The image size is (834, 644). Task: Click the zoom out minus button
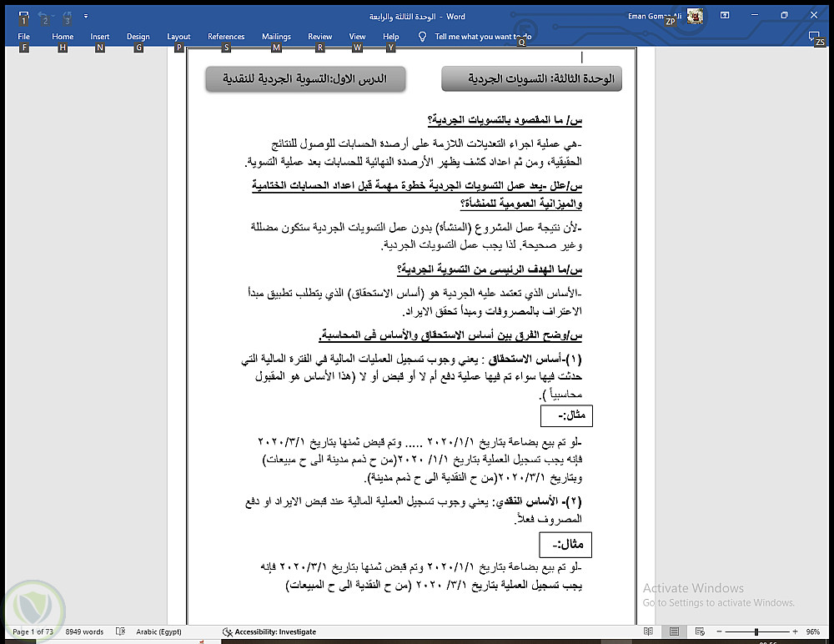[x=719, y=631]
